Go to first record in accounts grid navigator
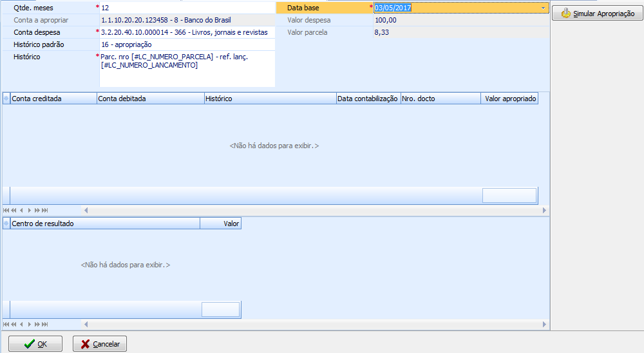Image resolution: width=644 pixels, height=353 pixels. [x=6, y=211]
